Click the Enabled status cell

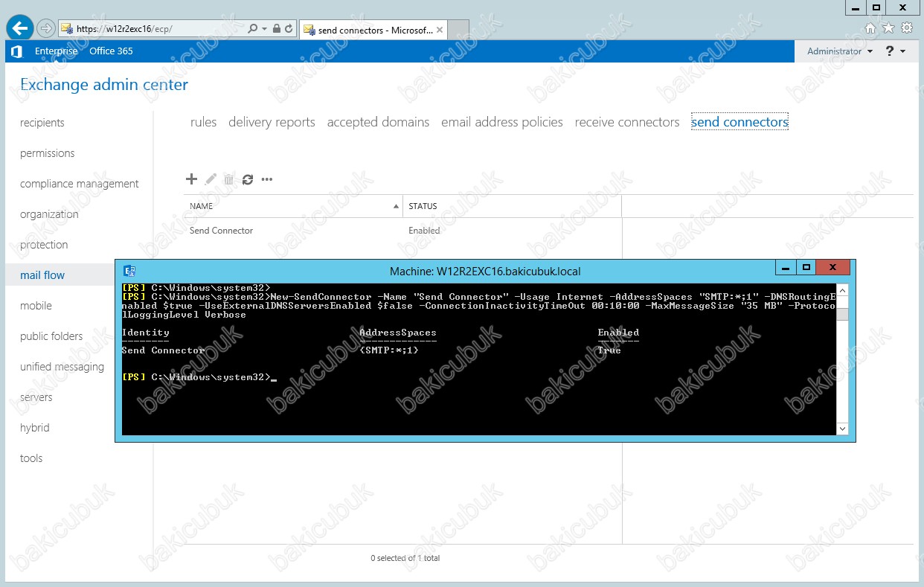(x=424, y=231)
